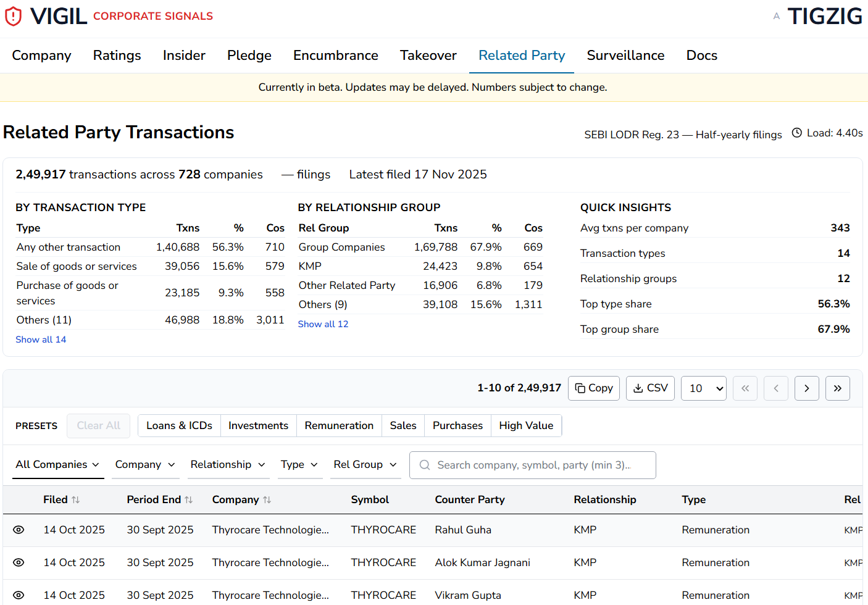Image resolution: width=868 pixels, height=605 pixels.
Task: Switch to the Takeover tab
Action: (428, 56)
